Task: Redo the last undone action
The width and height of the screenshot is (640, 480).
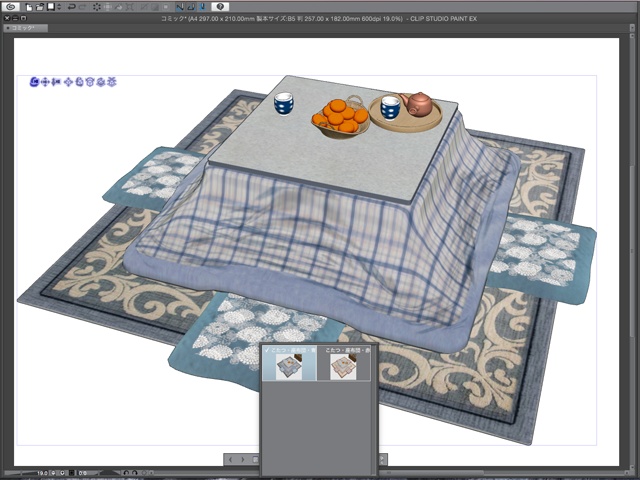Action: (x=83, y=7)
